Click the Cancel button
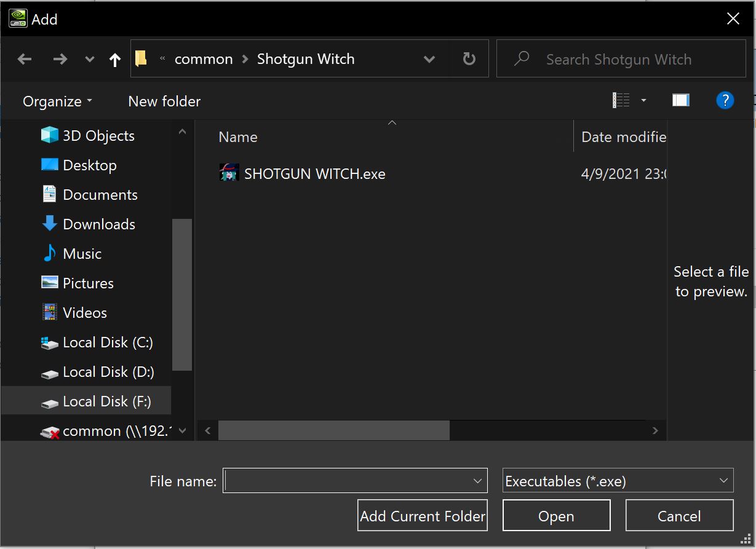The width and height of the screenshot is (756, 549). (x=679, y=516)
